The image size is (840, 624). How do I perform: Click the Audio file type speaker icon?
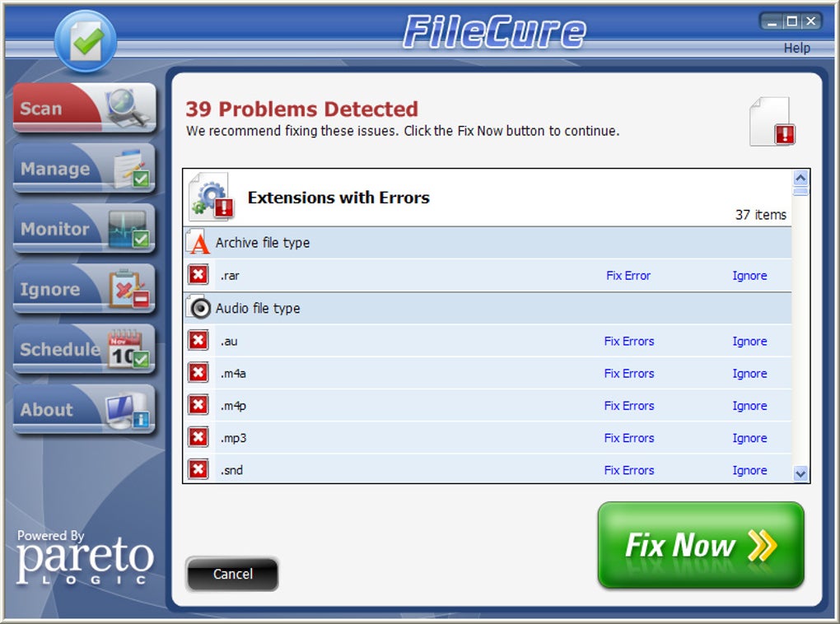(x=199, y=308)
